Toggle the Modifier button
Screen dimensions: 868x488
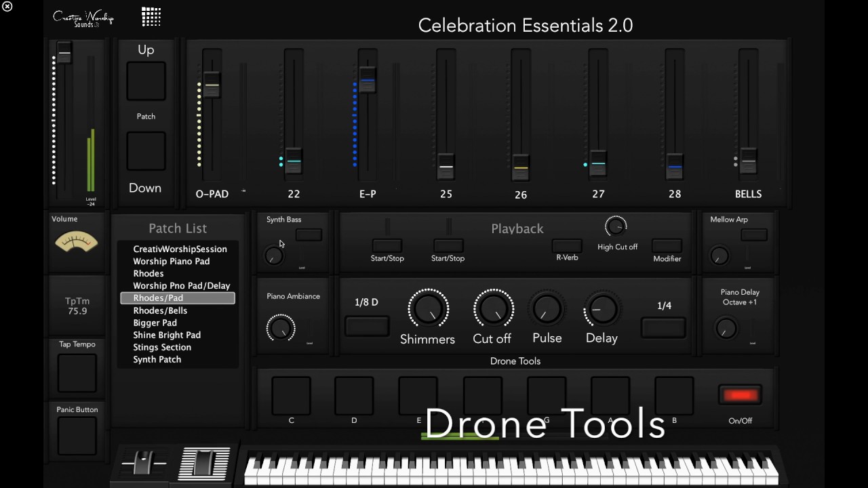pyautogui.click(x=667, y=245)
